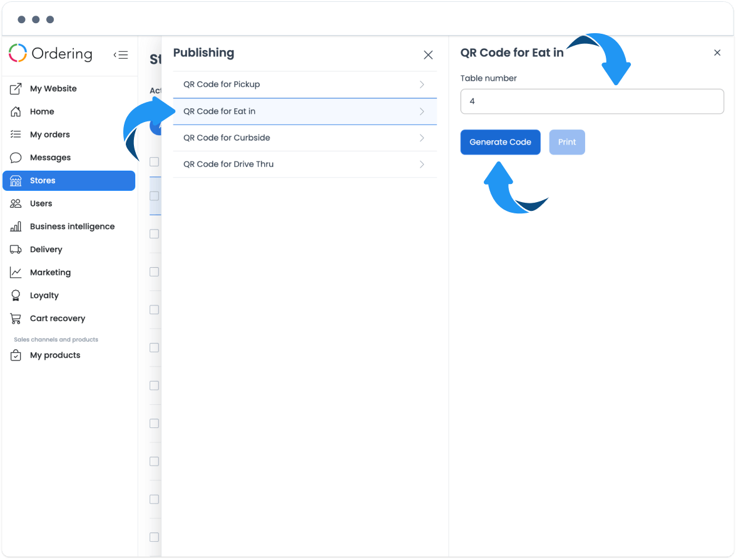Open Users section
This screenshot has height=560, width=736.
click(69, 203)
